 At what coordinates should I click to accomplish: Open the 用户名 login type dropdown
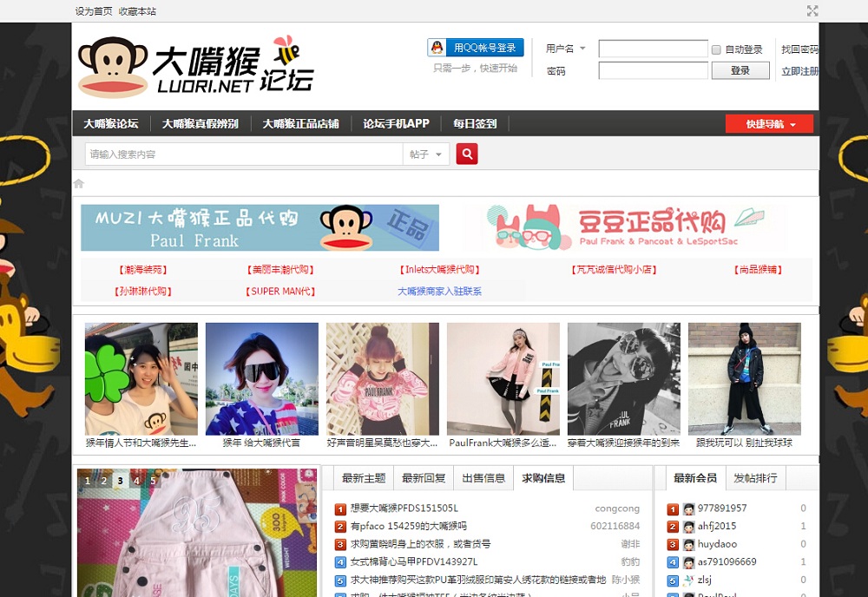point(566,49)
